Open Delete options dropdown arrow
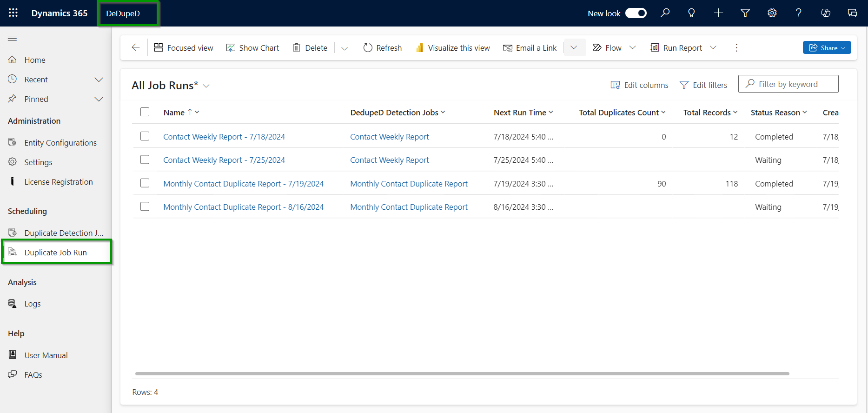Image resolution: width=868 pixels, height=413 pixels. tap(345, 48)
